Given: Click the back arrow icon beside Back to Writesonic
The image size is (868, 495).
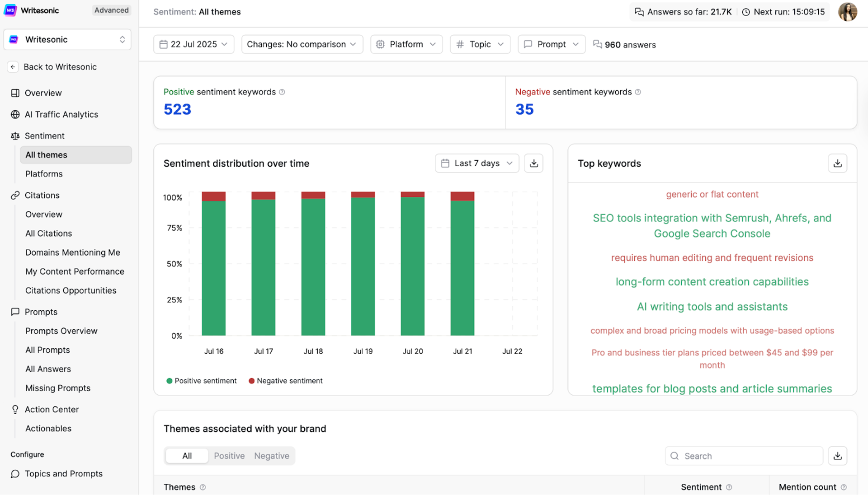Looking at the screenshot, I should coord(13,67).
